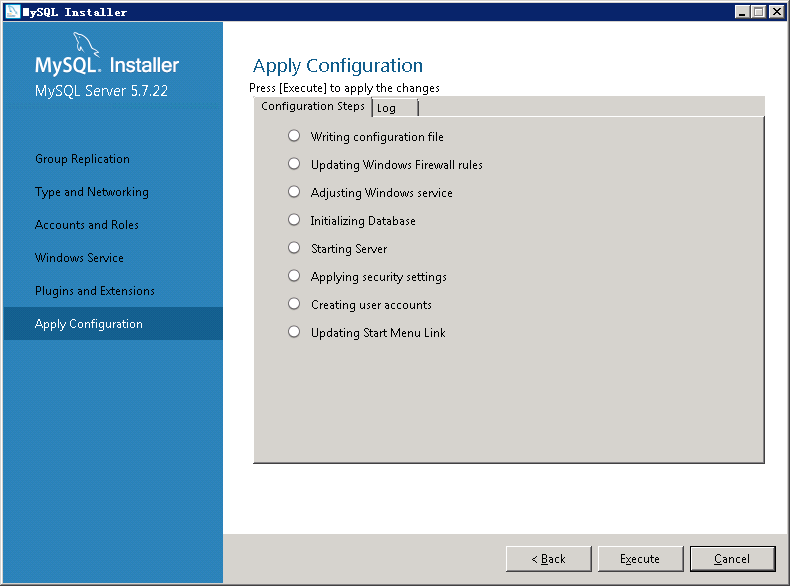The height and width of the screenshot is (586, 790).
Task: Open Windows Service sidebar step
Action: pyautogui.click(x=79, y=258)
